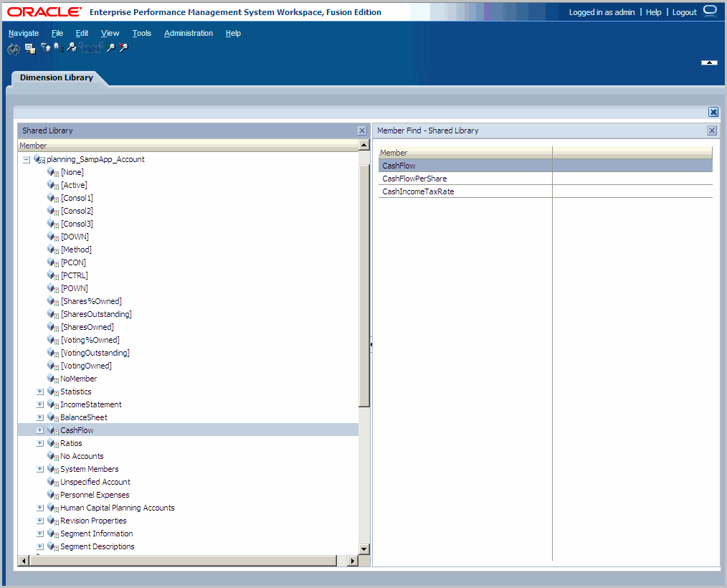Click the member icon beside NoMember
Viewport: 727px width, 588px height.
[53, 379]
